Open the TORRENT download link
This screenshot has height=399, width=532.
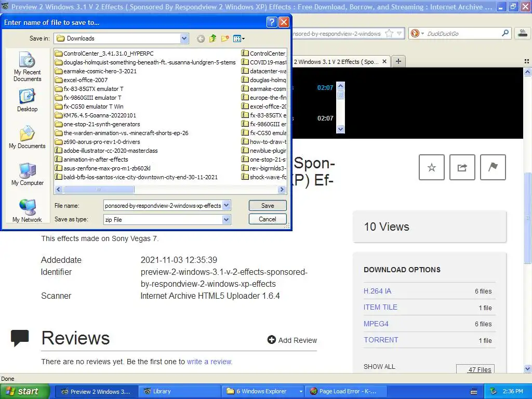(x=381, y=340)
